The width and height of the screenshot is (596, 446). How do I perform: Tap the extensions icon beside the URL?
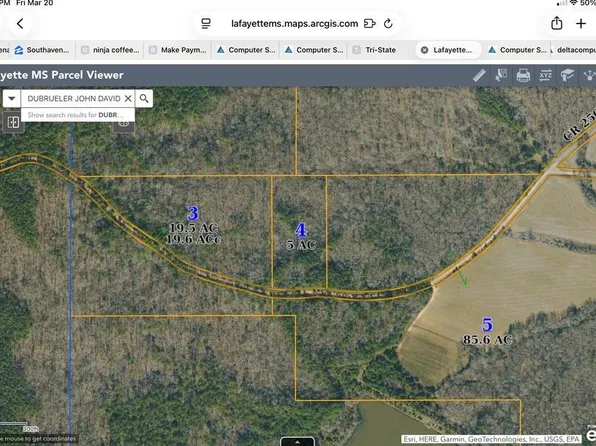[369, 24]
